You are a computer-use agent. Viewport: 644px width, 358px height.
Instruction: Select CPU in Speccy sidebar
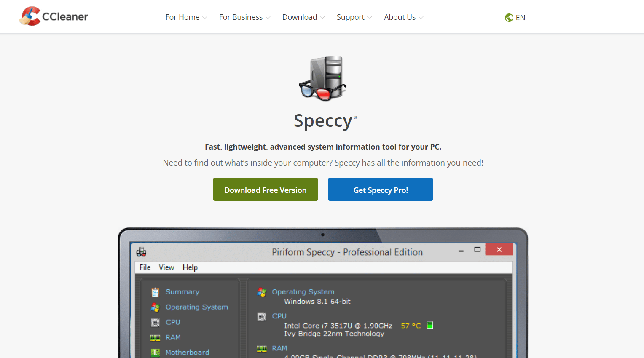173,322
